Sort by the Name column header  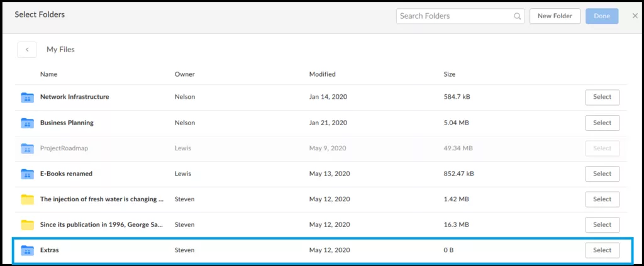pyautogui.click(x=48, y=74)
